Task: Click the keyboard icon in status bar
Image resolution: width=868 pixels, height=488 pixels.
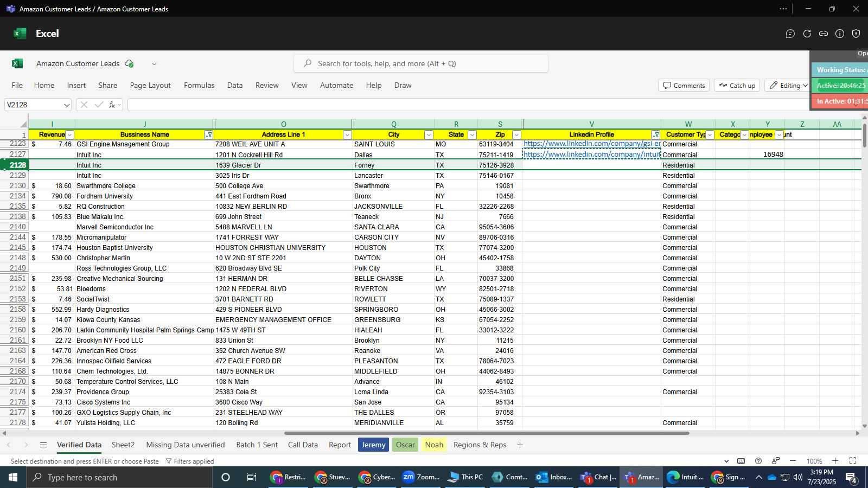Action: point(741,461)
